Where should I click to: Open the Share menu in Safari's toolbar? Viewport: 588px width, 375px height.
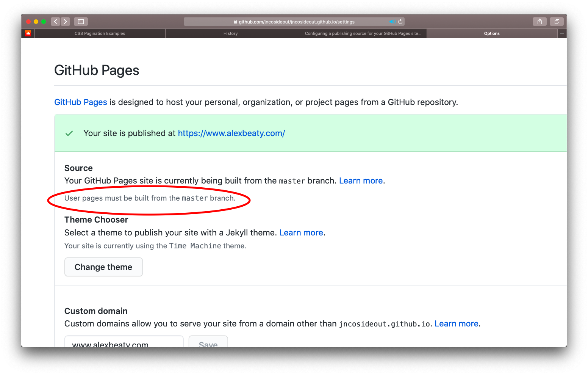pos(540,22)
